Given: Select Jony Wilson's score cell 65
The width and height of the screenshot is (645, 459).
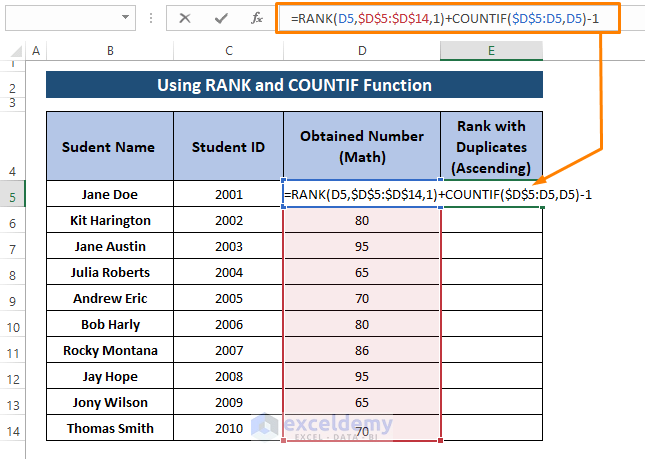Looking at the screenshot, I should 362,402.
